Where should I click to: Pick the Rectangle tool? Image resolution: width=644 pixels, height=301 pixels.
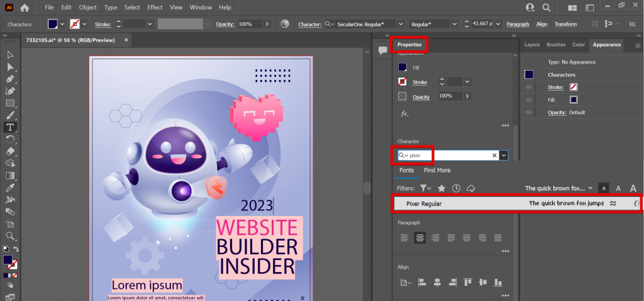(11, 103)
